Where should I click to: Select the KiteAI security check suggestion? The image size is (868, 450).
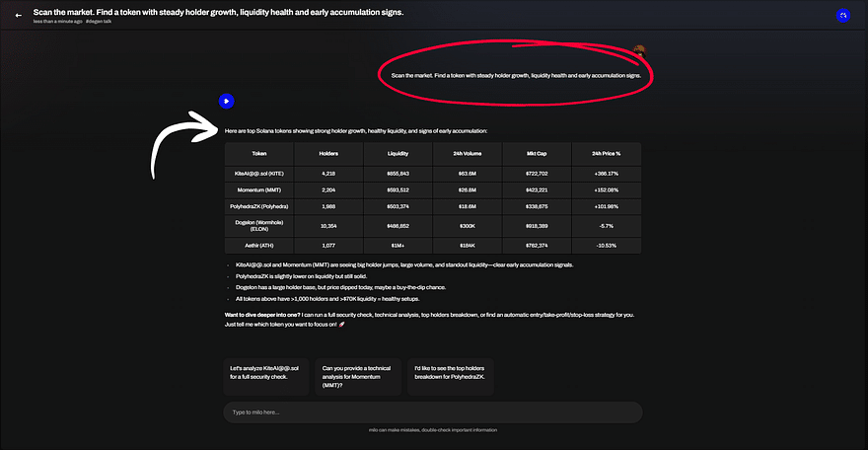tap(266, 377)
